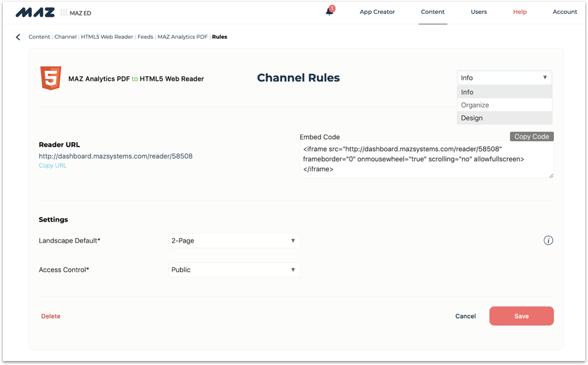
Task: Click Copy Code button
Action: point(531,136)
